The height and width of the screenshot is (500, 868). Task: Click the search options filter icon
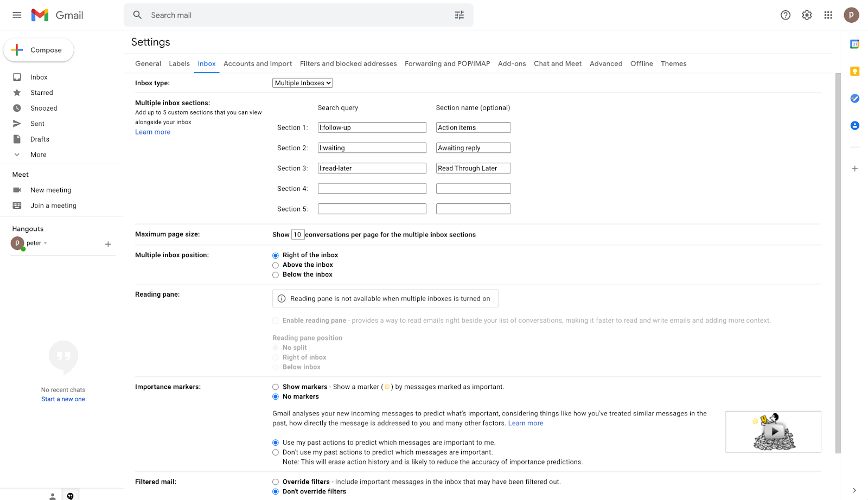459,15
